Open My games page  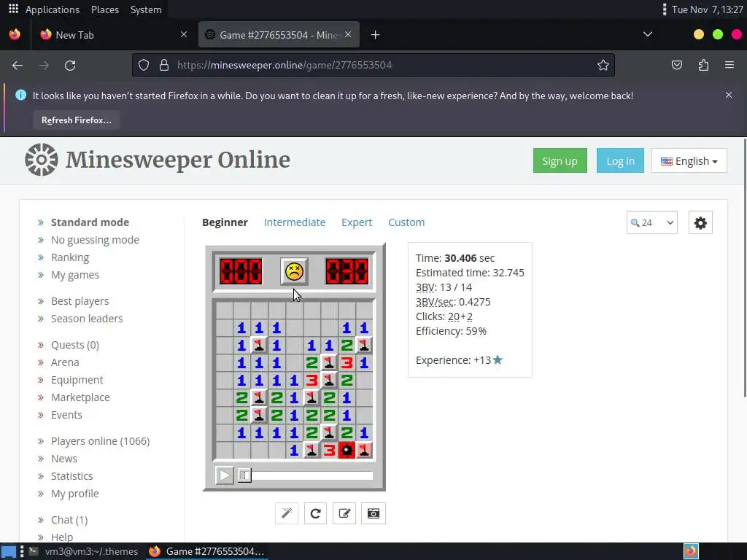[x=75, y=275]
